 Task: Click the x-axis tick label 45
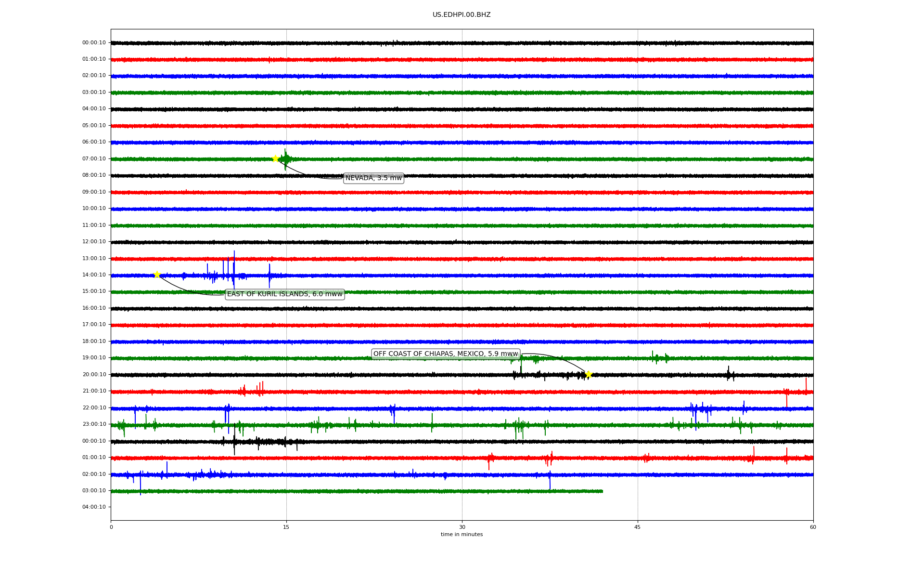point(638,527)
